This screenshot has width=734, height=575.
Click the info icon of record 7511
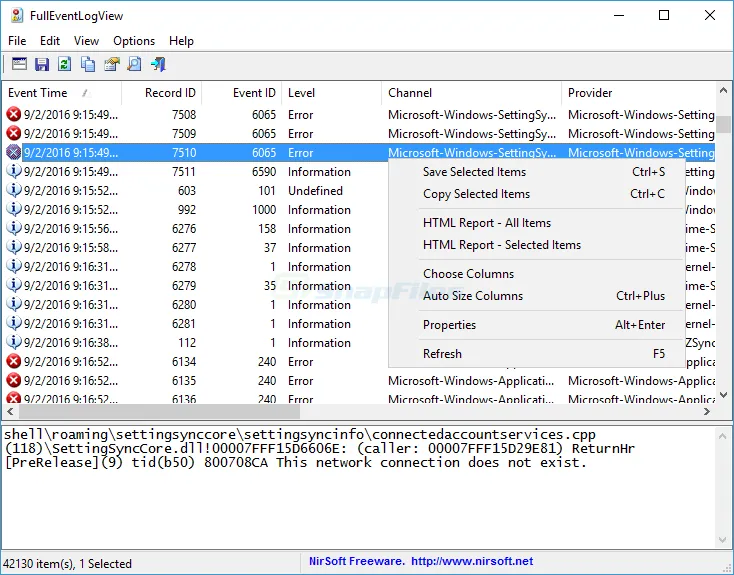[x=14, y=171]
